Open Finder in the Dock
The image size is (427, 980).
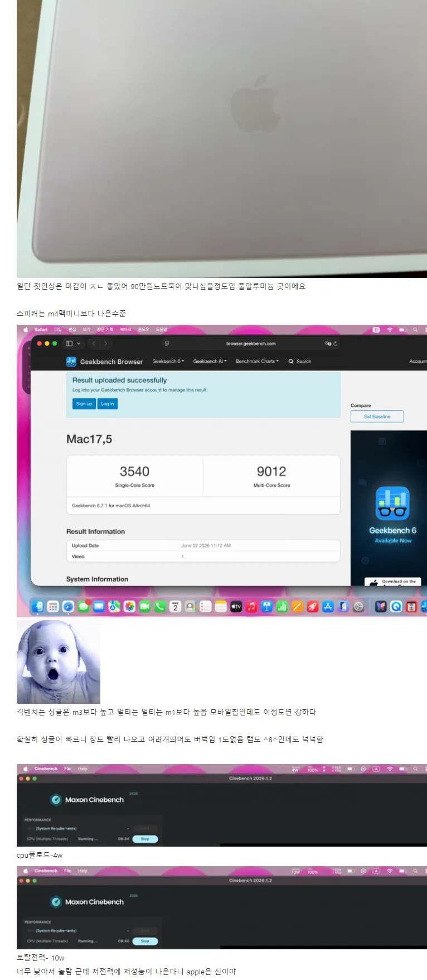pyautogui.click(x=38, y=607)
